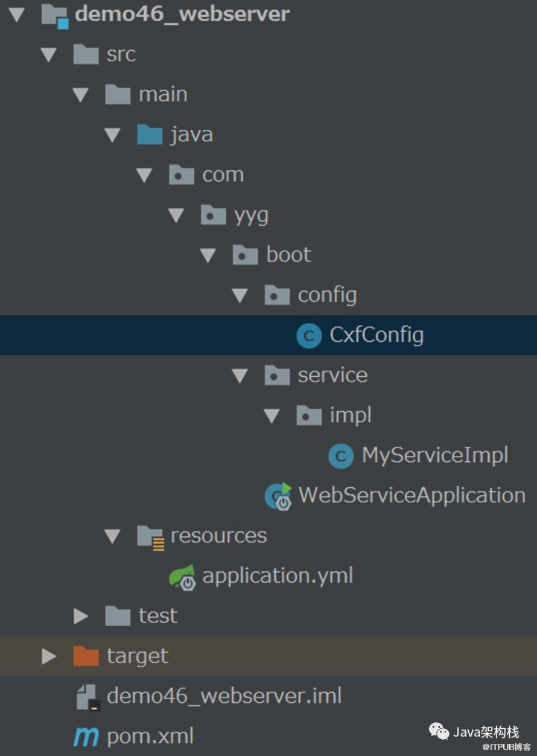Image resolution: width=537 pixels, height=756 pixels.
Task: Click the boot package icon
Action: tap(245, 255)
